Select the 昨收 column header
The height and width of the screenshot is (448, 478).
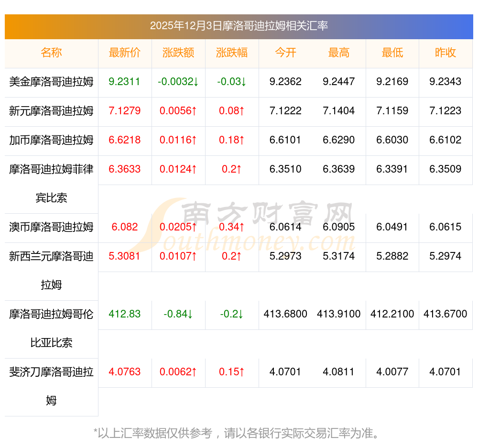[x=445, y=53]
